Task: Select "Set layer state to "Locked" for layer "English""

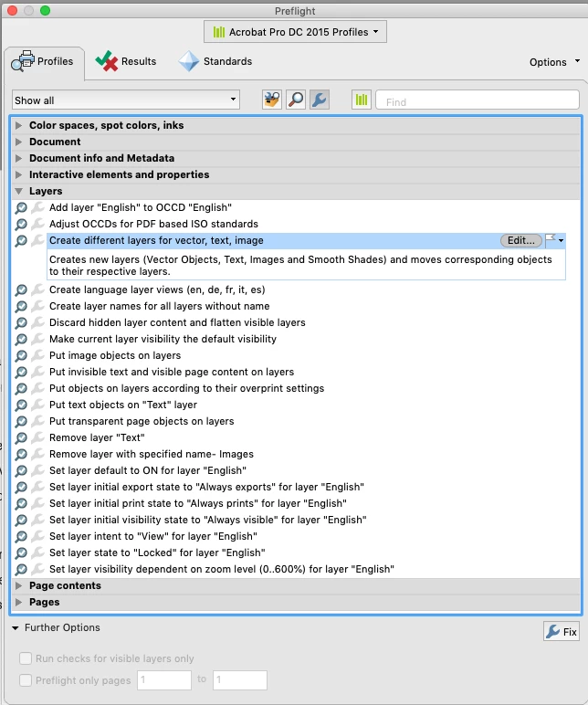Action: tap(157, 552)
